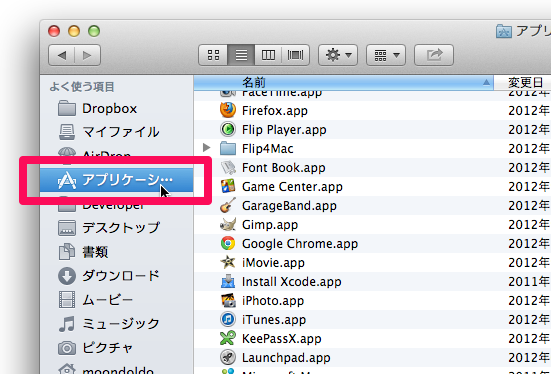551x374 pixels.
Task: Select the KeePassX.app file name
Action: pyautogui.click(x=281, y=338)
